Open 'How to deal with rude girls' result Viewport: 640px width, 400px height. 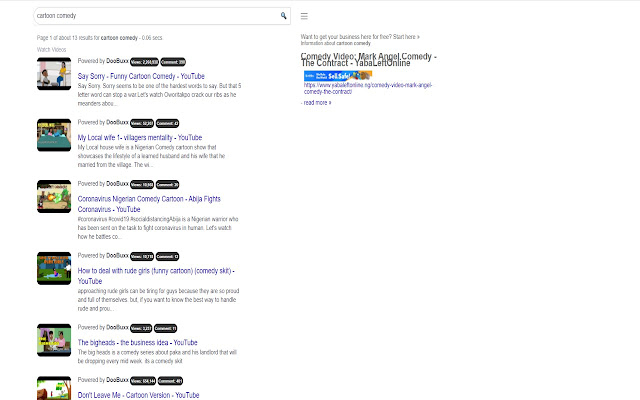point(156,276)
